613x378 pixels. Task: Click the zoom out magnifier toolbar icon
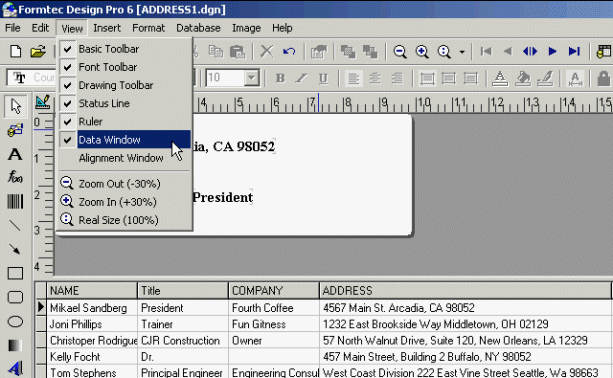400,51
